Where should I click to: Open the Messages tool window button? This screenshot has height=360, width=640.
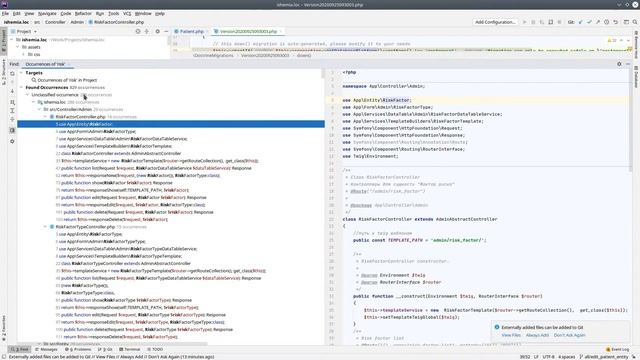(47, 349)
